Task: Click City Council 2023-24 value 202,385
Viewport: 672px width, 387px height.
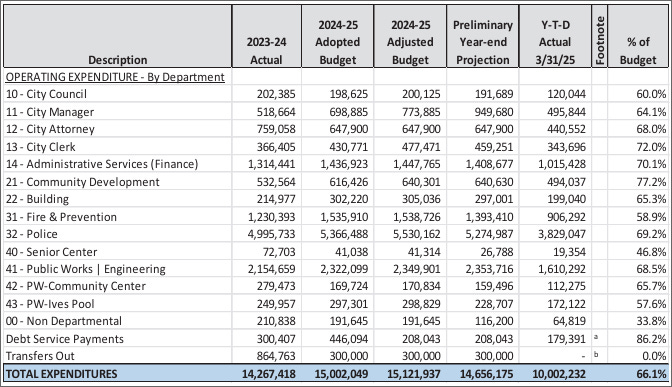Action: (276, 94)
